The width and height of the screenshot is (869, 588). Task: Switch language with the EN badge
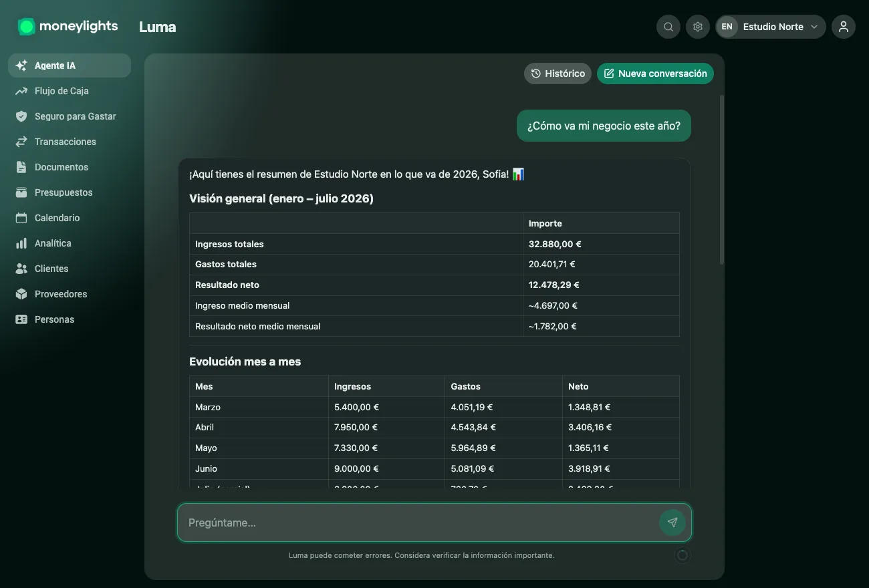(727, 27)
